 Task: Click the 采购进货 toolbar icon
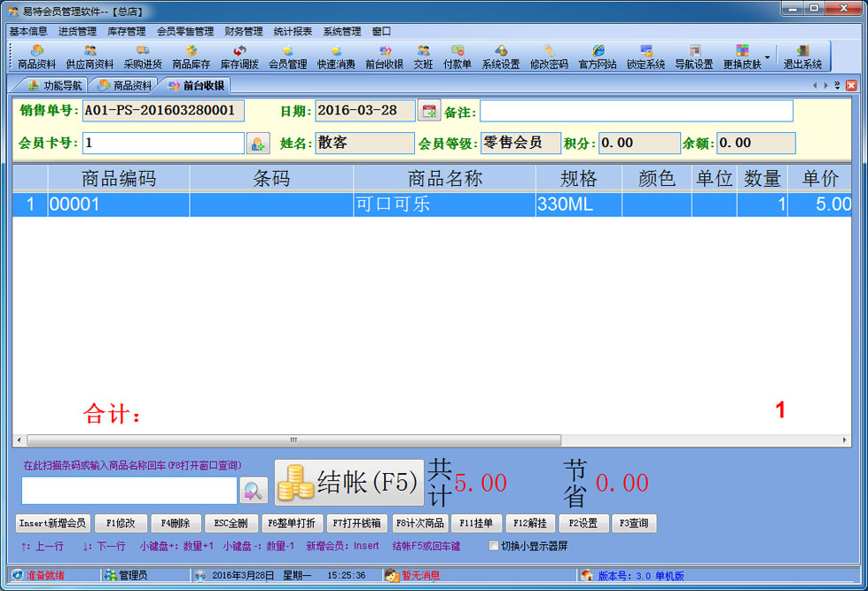[x=143, y=57]
